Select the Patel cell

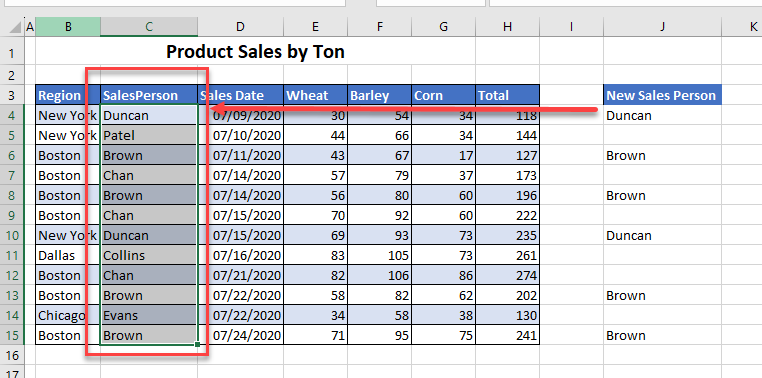pos(149,136)
